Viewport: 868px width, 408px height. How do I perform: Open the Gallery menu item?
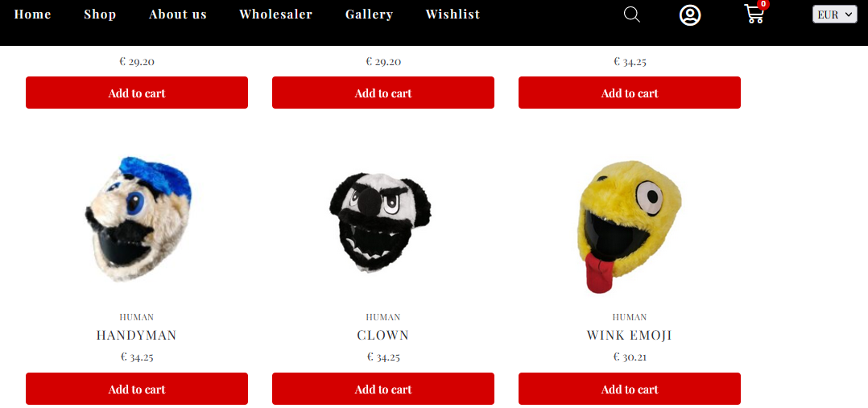pyautogui.click(x=370, y=14)
